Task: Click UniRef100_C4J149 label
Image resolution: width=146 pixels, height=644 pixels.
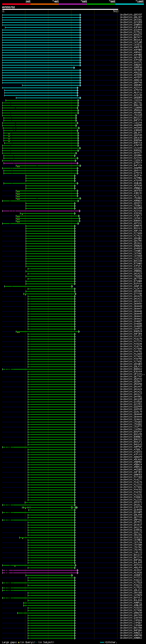Action: [x=131, y=148]
